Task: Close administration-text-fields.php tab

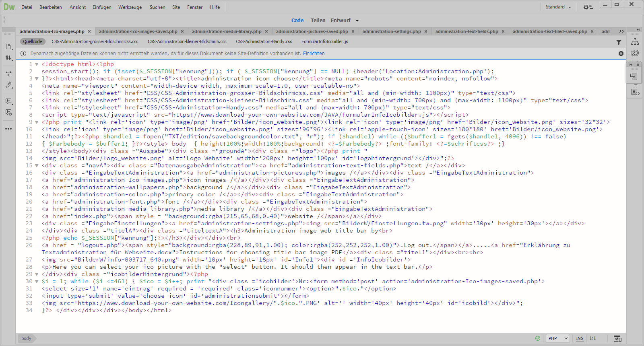Action: [x=503, y=31]
